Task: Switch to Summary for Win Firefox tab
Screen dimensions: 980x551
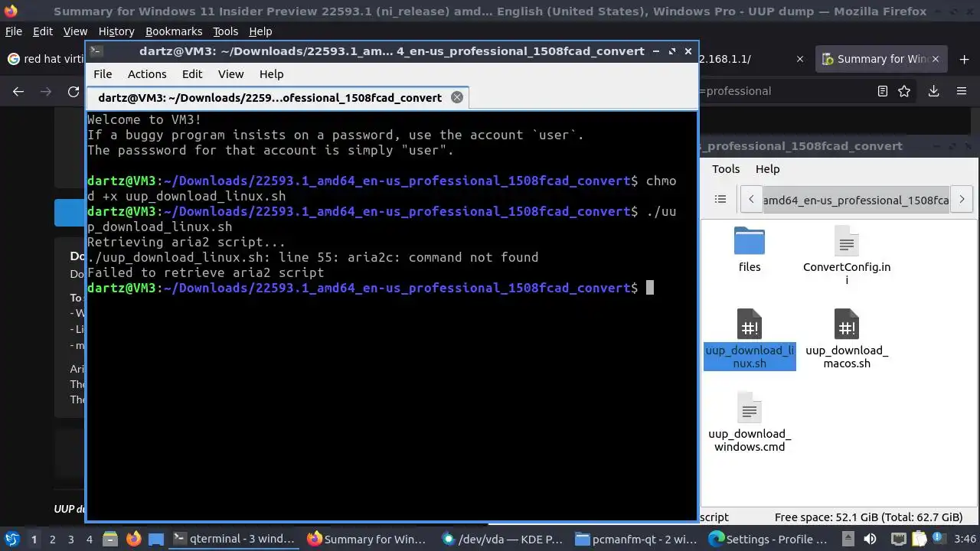Action: pos(883,59)
